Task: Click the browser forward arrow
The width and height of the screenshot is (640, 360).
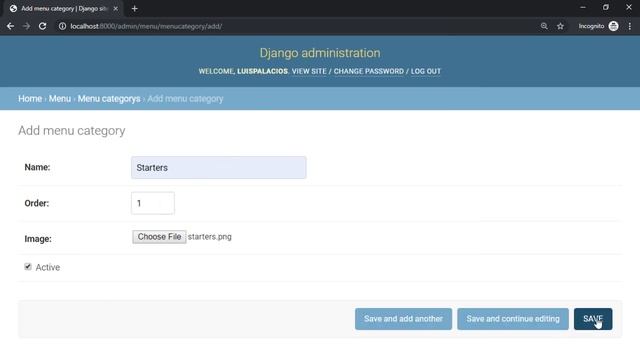Action: [x=27, y=26]
